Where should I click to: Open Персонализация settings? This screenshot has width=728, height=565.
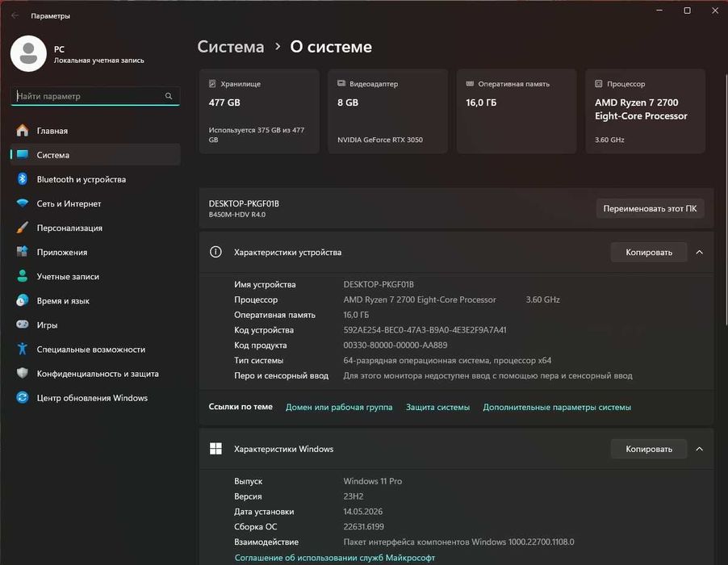click(95, 228)
